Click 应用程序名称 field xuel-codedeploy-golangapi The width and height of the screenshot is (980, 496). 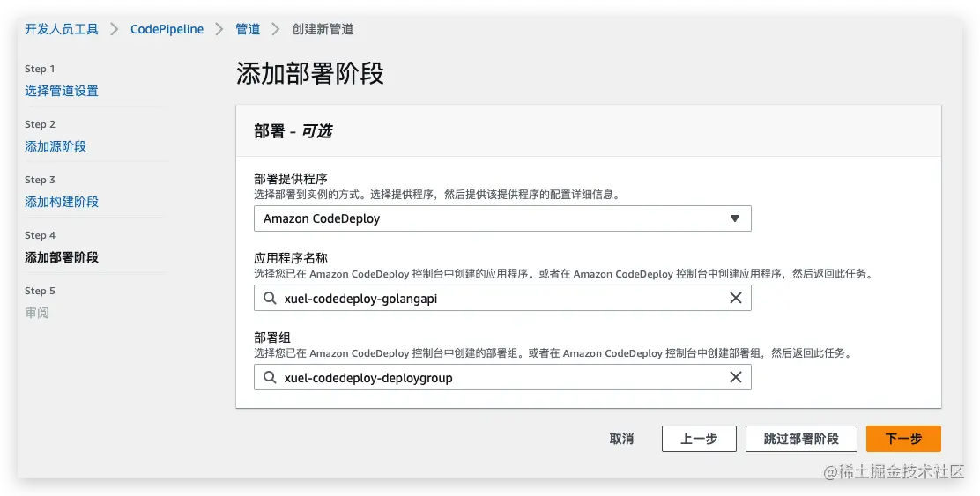[x=502, y=298]
